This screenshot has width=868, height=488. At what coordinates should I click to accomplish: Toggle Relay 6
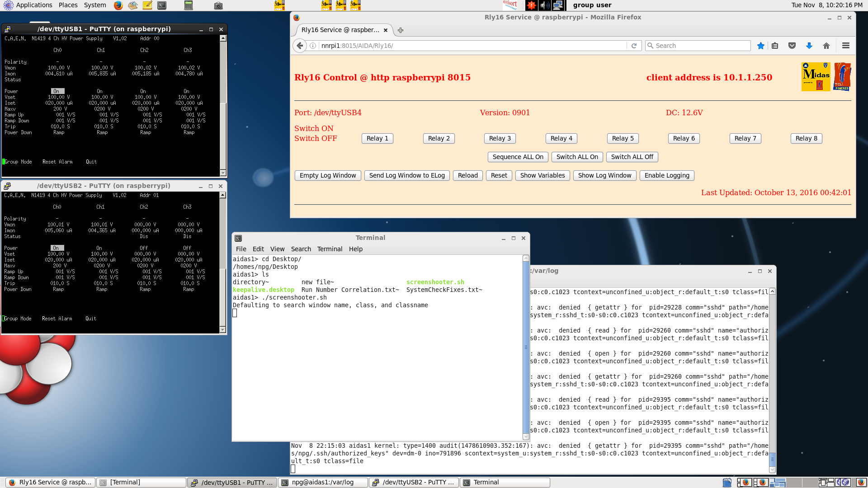tap(684, 138)
